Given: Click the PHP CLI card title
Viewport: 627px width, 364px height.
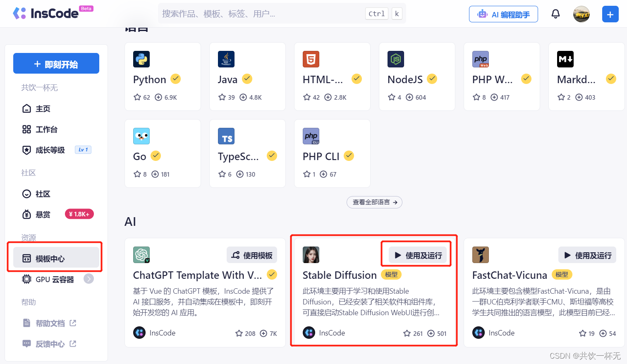Looking at the screenshot, I should click(x=321, y=156).
